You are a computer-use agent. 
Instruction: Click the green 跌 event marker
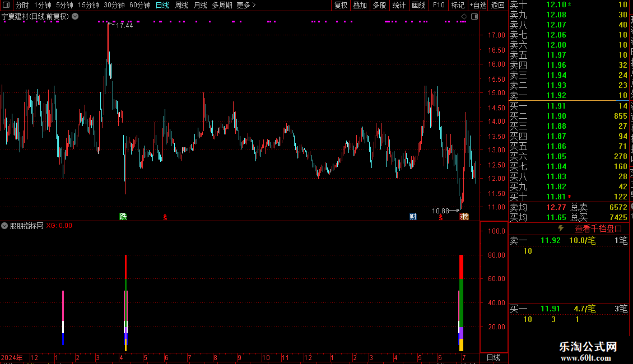coord(123,216)
